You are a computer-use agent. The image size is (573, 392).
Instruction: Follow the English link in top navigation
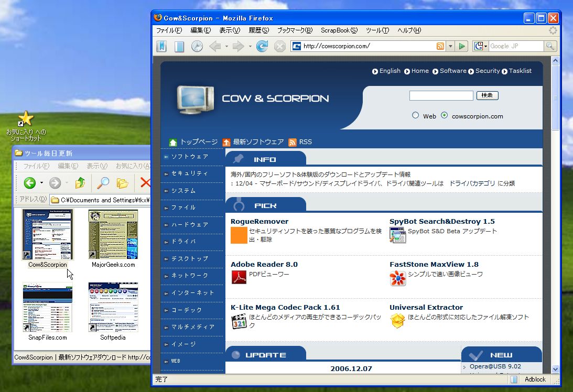[x=390, y=71]
